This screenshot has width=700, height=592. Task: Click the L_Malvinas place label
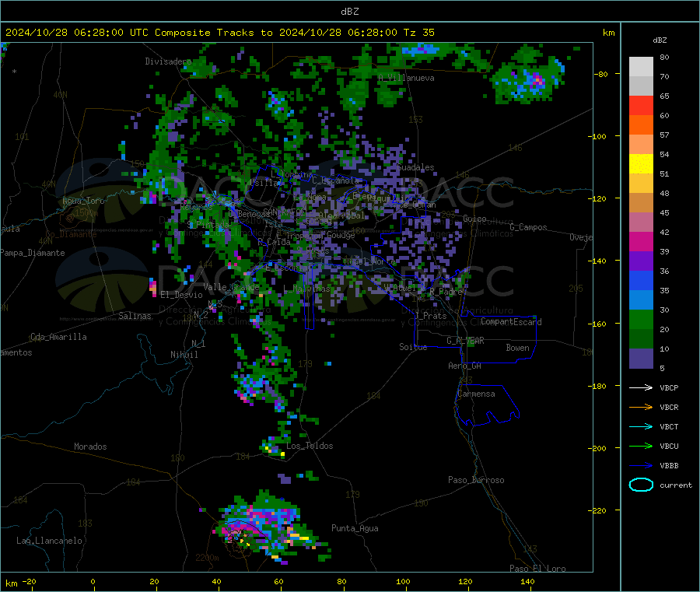pyautogui.click(x=306, y=289)
